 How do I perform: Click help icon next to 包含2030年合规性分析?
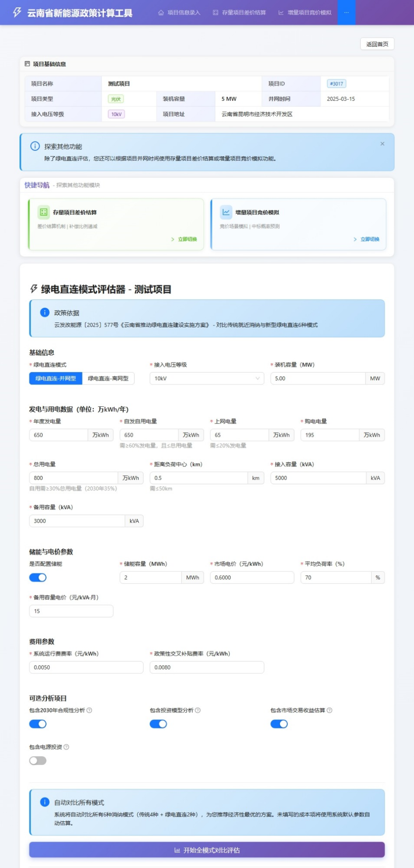[x=89, y=710]
